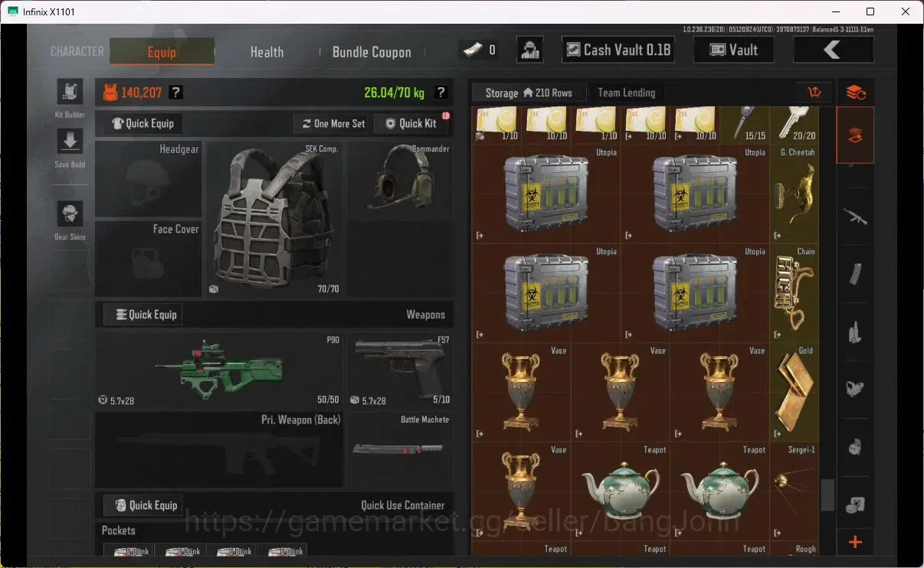
Task: Click the 140,207 kit value
Action: pyautogui.click(x=141, y=93)
